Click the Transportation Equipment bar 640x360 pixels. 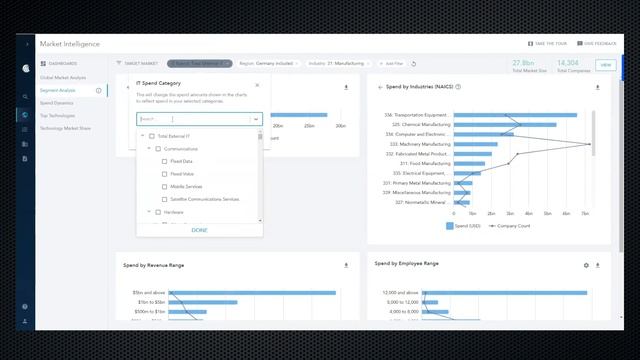[515, 115]
